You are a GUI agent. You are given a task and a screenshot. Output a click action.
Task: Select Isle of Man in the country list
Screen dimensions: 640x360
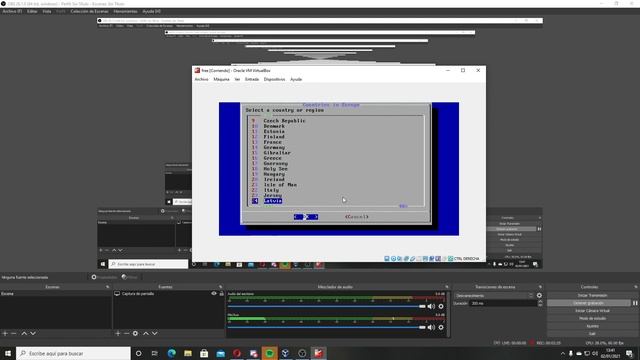coord(280,184)
